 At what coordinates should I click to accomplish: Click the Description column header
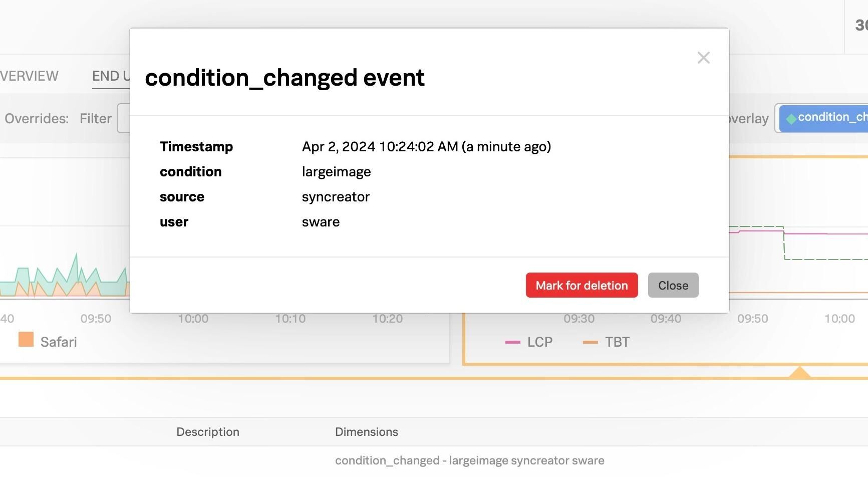[208, 432]
